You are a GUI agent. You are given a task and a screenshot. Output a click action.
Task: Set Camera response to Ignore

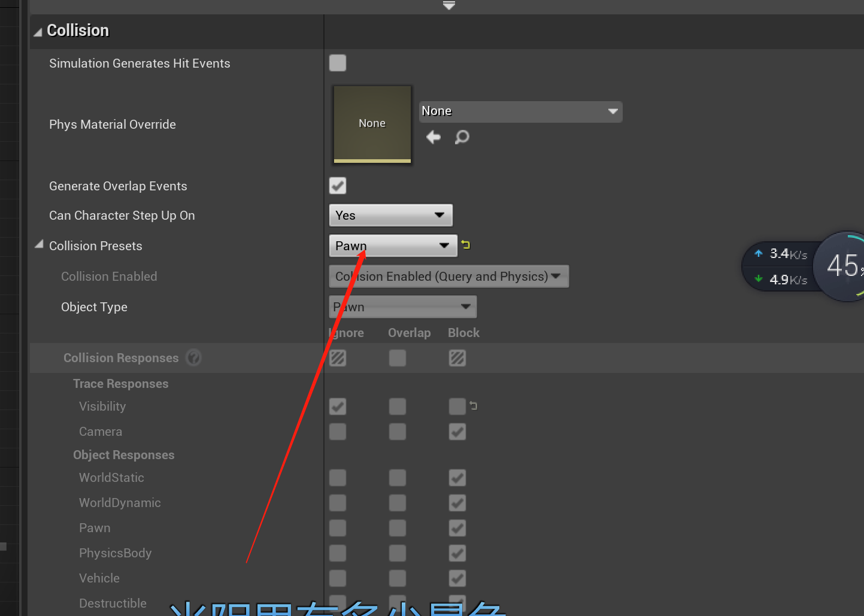tap(338, 432)
